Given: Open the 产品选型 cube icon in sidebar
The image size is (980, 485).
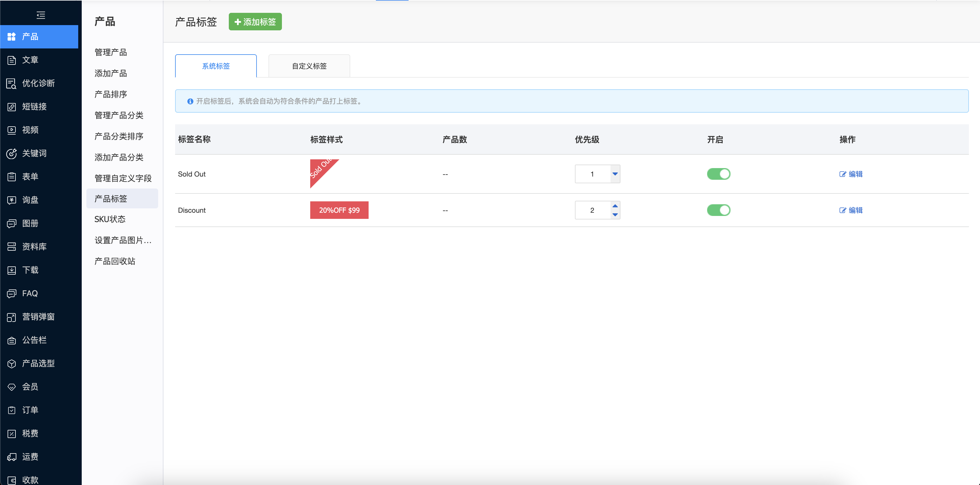Looking at the screenshot, I should pos(12,364).
